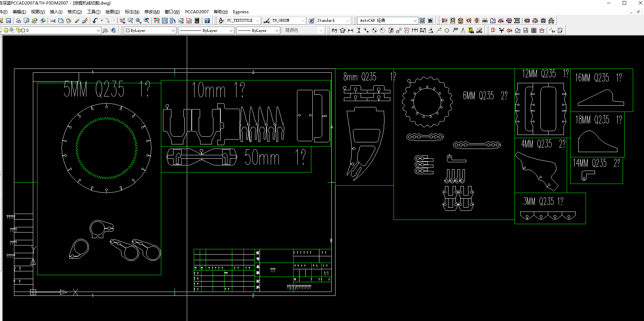The image size is (644, 321).
Task: Click the spring part icon
Action: pos(485,21)
